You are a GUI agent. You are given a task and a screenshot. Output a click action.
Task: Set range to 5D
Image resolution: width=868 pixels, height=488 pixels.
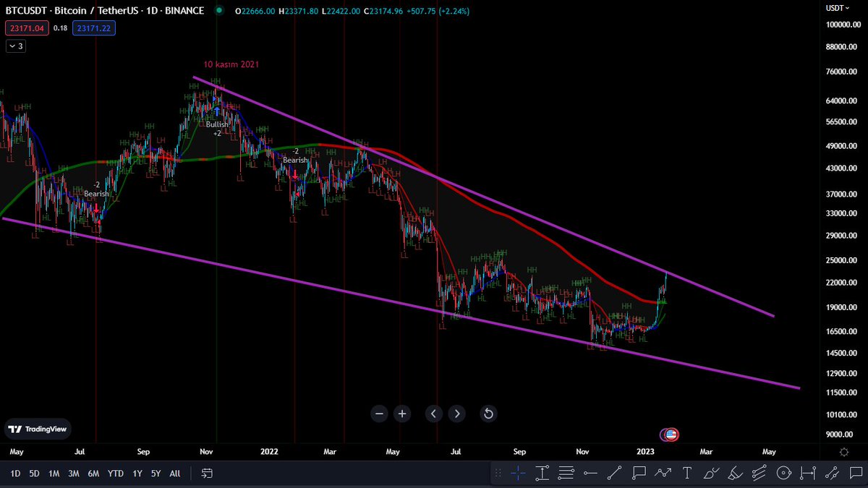(34, 474)
